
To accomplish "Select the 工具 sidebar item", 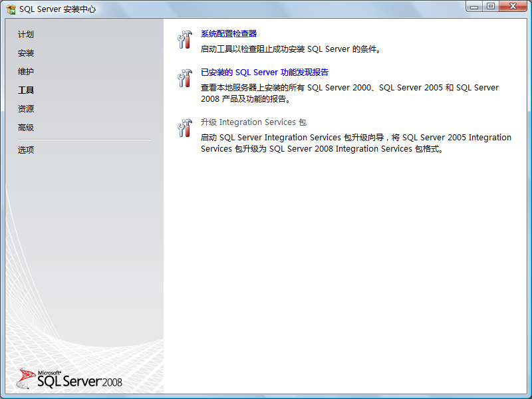I will click(x=26, y=90).
